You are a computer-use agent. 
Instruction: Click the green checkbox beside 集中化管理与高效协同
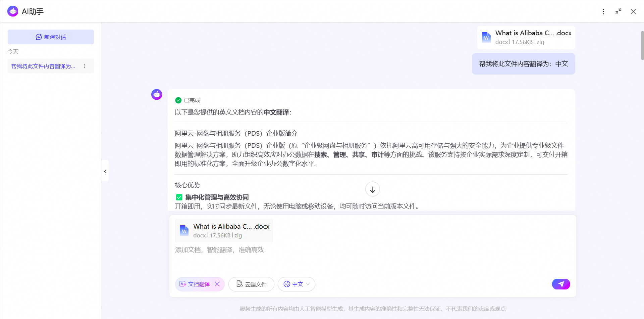click(179, 197)
